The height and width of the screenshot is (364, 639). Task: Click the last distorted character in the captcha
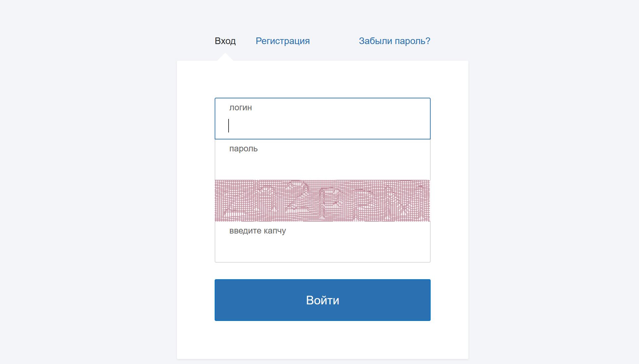coord(412,203)
